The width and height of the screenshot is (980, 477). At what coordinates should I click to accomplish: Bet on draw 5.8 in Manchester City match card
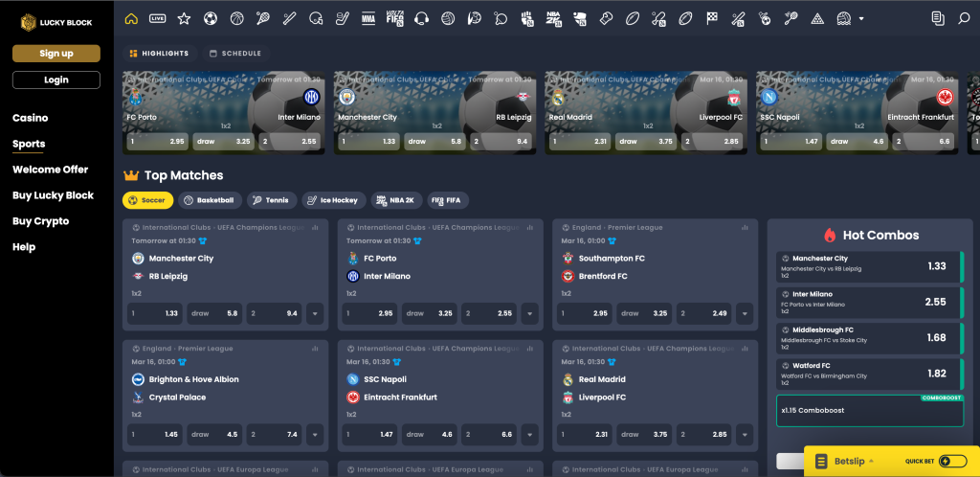tap(215, 314)
